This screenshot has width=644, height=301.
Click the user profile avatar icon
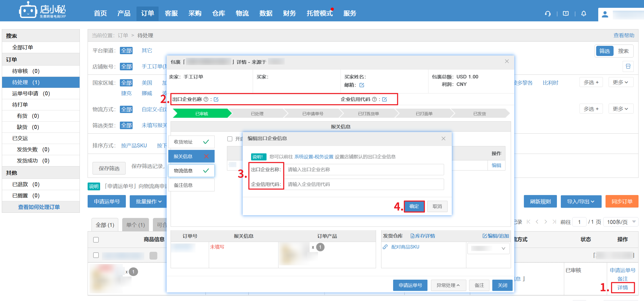point(605,14)
